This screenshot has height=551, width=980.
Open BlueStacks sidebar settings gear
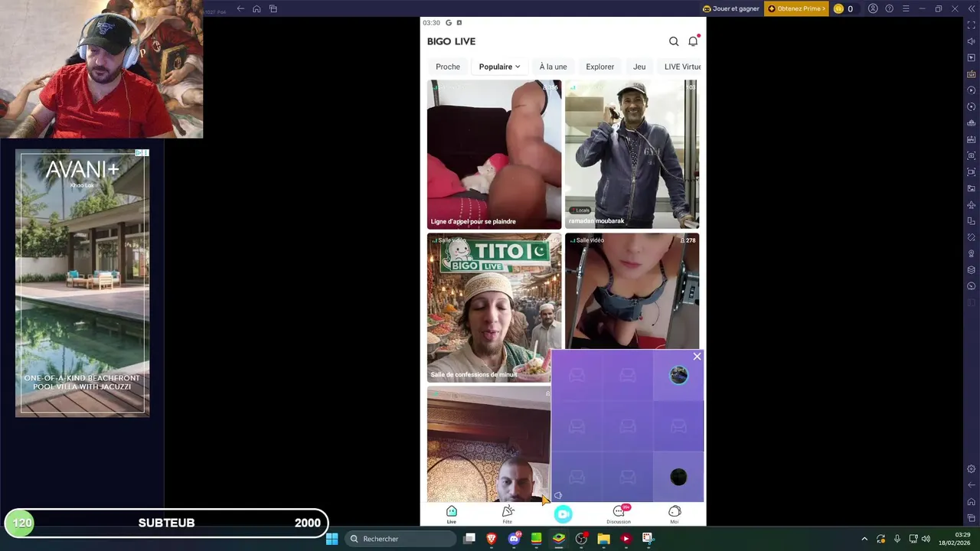click(x=972, y=469)
